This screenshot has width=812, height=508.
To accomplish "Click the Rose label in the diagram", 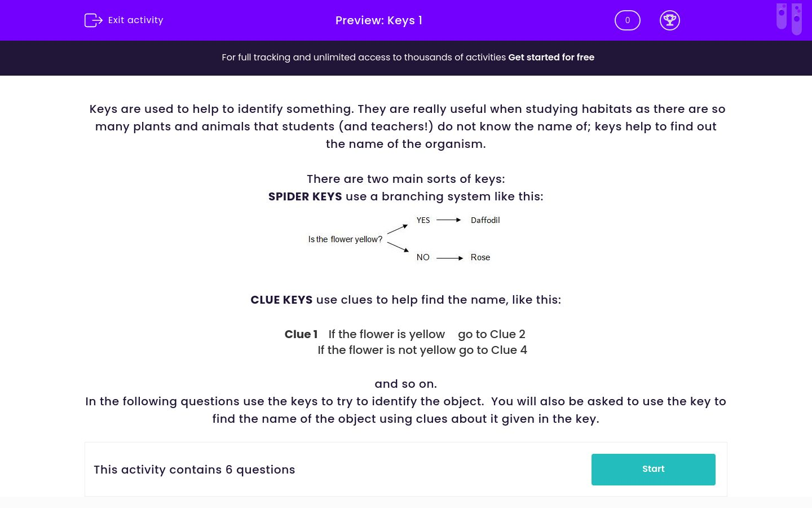I will point(480,257).
